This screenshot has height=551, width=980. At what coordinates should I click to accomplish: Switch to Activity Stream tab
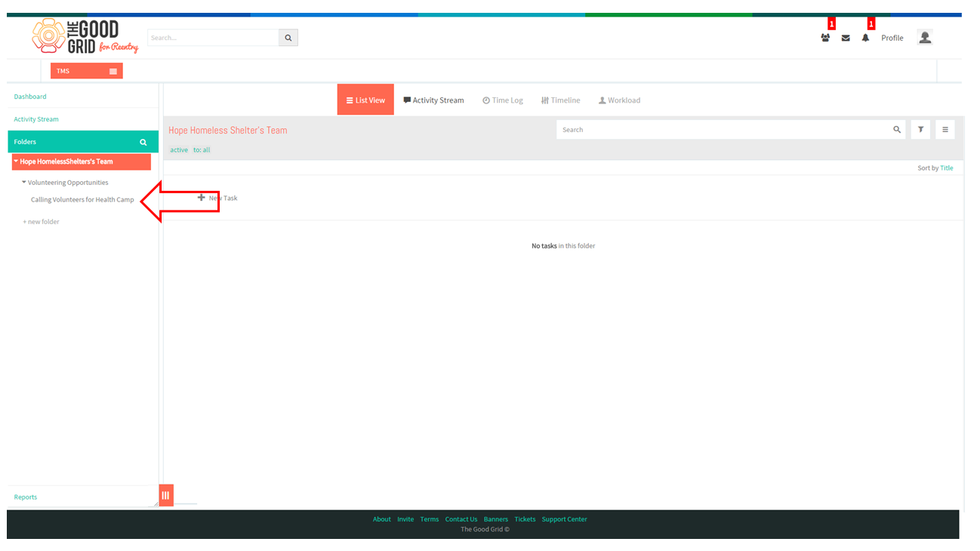434,100
